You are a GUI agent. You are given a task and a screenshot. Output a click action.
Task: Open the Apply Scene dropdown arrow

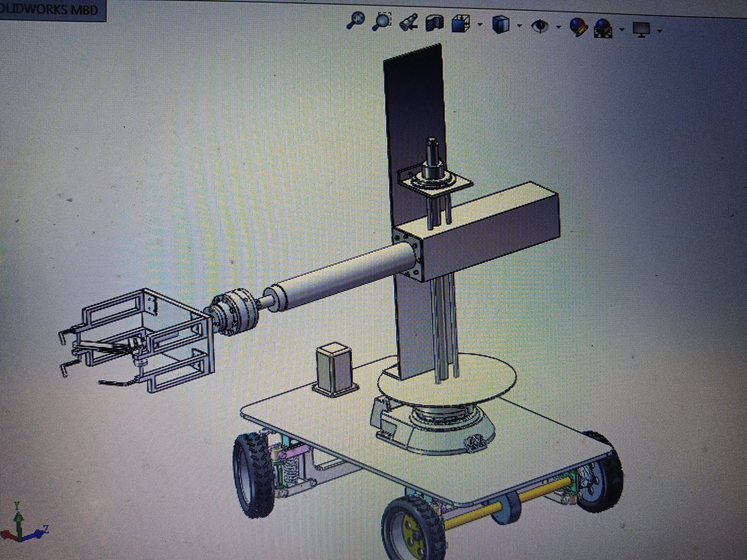click(622, 29)
